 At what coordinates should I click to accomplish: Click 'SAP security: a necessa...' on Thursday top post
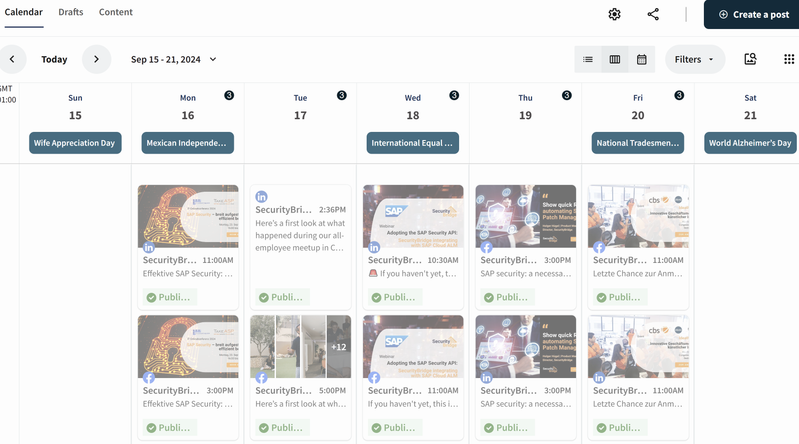[x=526, y=274]
